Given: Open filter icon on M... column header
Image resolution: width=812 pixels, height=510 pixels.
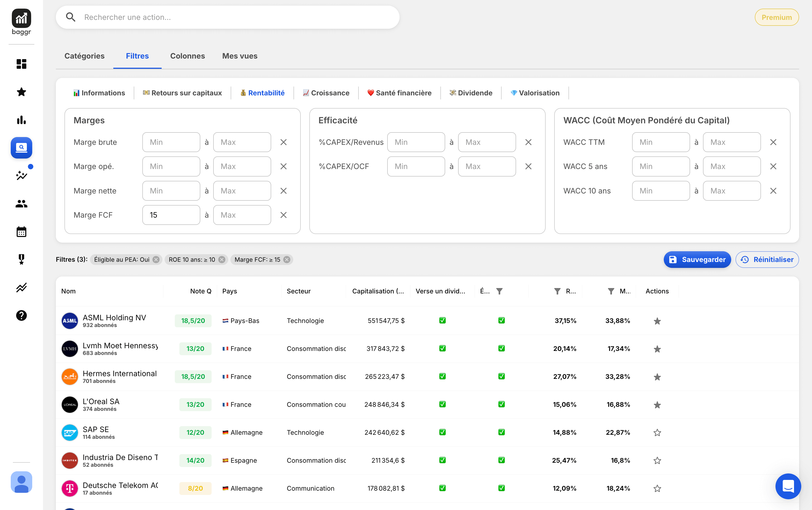Looking at the screenshot, I should 611,291.
